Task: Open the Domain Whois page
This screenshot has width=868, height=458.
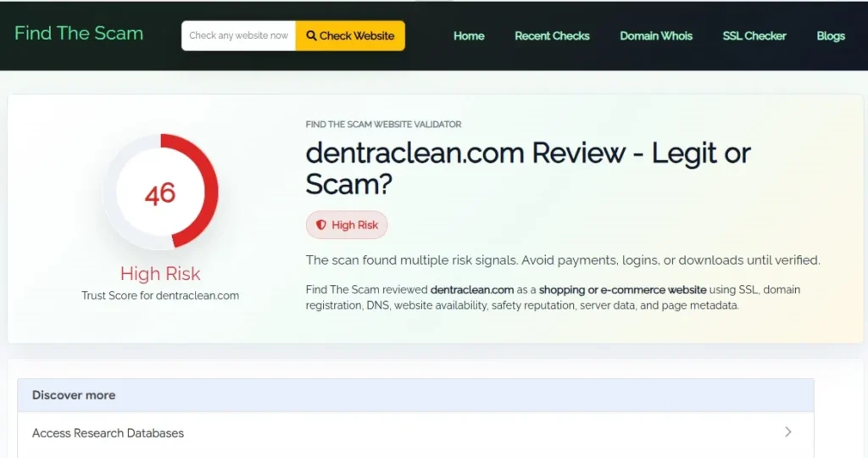Action: [656, 36]
